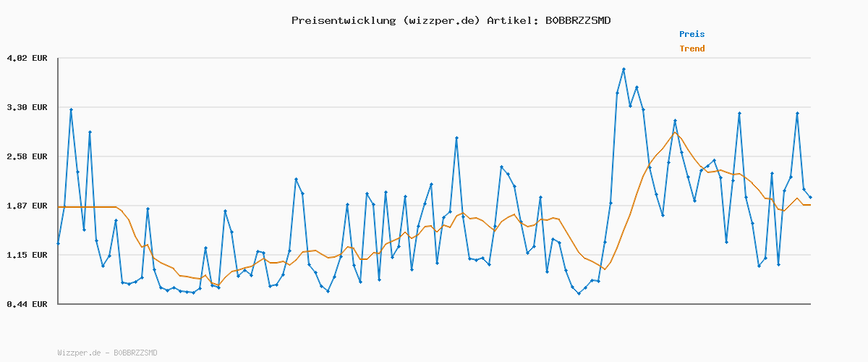This screenshot has width=868, height=362.
Task: Click the peak of the orange trend line
Action: point(675,132)
